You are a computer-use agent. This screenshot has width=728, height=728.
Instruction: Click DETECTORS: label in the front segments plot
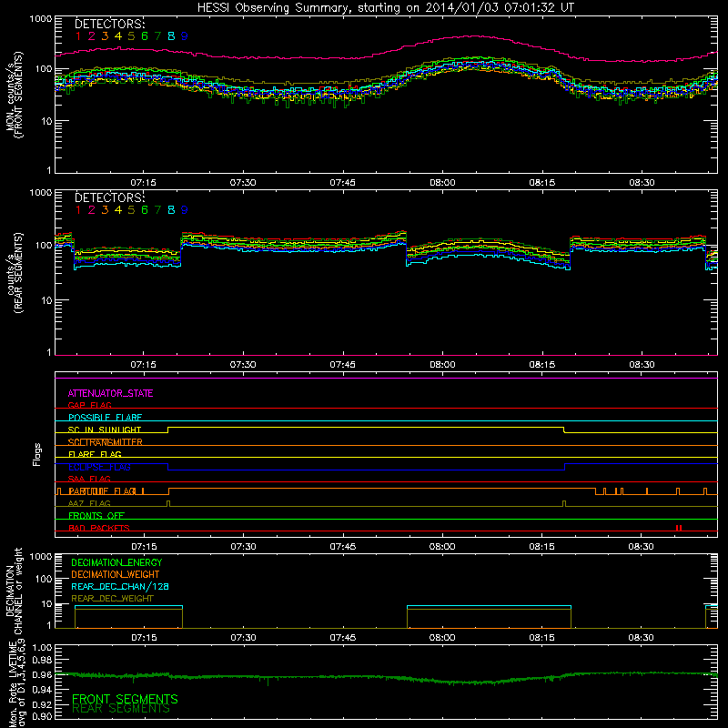[110, 25]
